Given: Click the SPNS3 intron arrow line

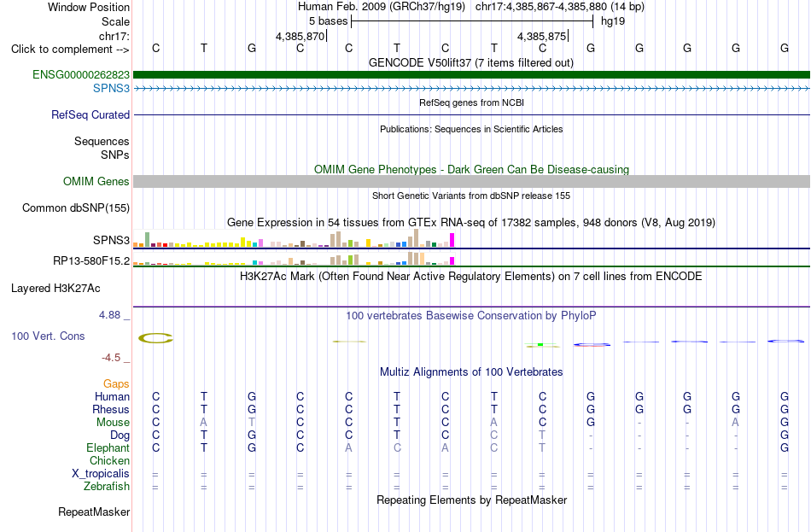Looking at the screenshot, I should (x=472, y=89).
